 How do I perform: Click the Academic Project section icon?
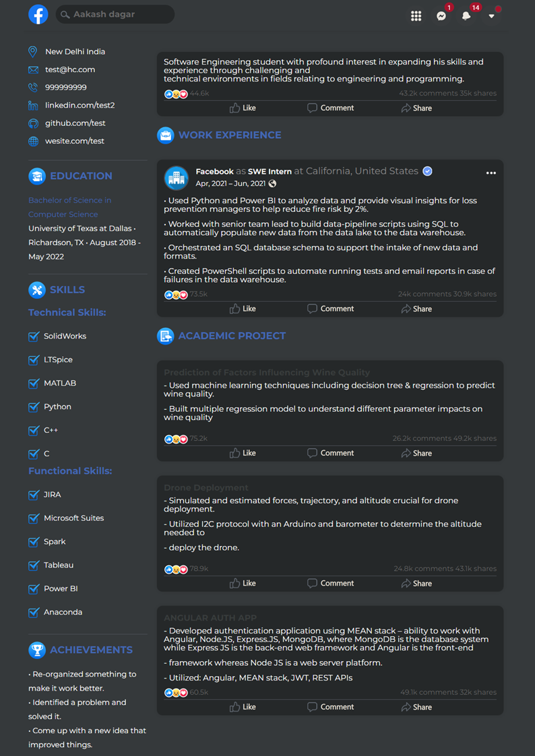166,335
